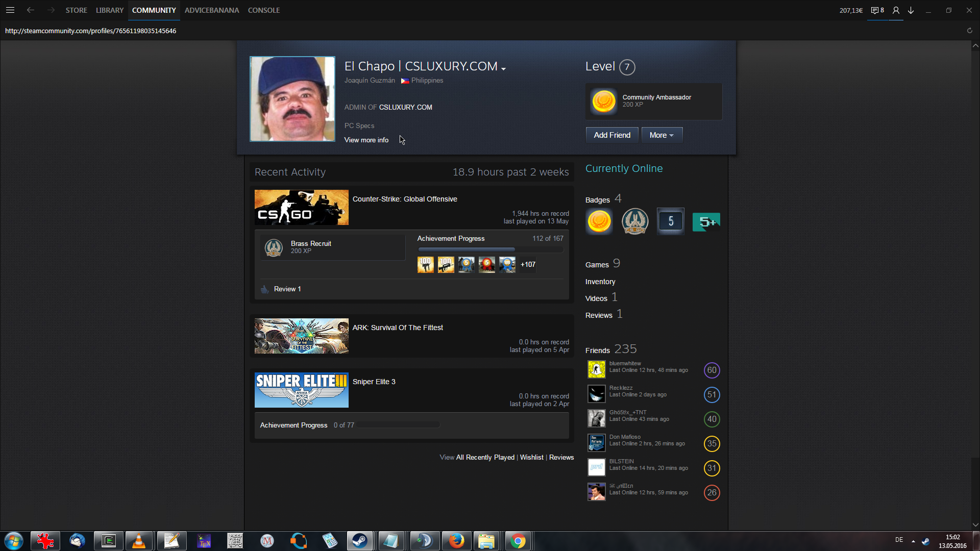Click the account profile icon in the header
The image size is (980, 551).
(x=896, y=10)
